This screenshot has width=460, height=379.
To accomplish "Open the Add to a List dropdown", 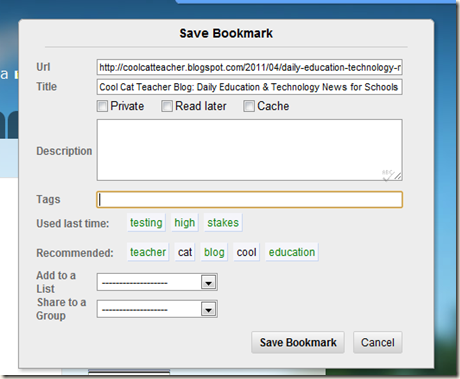I will click(157, 282).
